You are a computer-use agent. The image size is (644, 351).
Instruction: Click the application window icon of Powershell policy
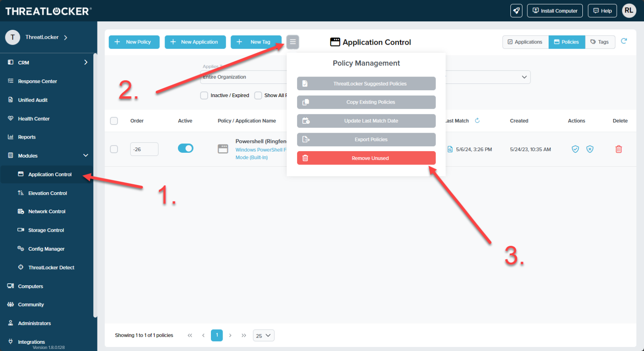pyautogui.click(x=223, y=149)
